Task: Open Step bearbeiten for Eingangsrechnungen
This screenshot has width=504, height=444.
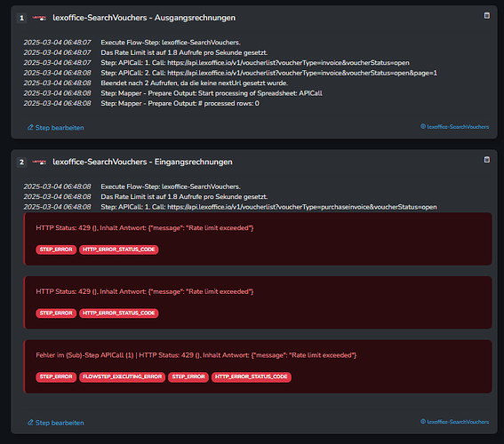Action: point(56,423)
